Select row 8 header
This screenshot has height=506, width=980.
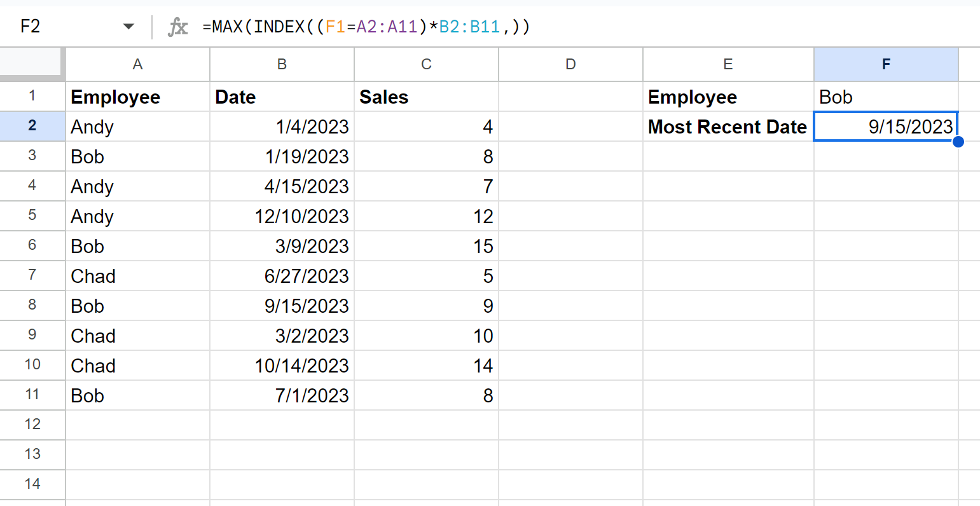pos(32,305)
